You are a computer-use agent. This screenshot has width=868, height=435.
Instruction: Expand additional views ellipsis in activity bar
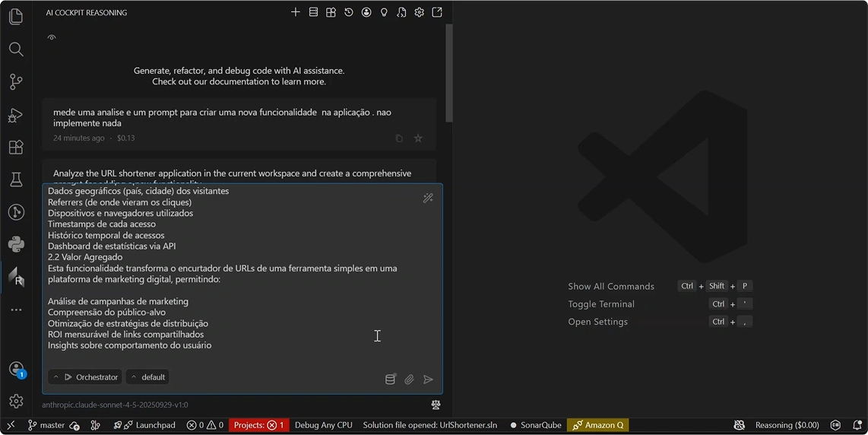16,310
